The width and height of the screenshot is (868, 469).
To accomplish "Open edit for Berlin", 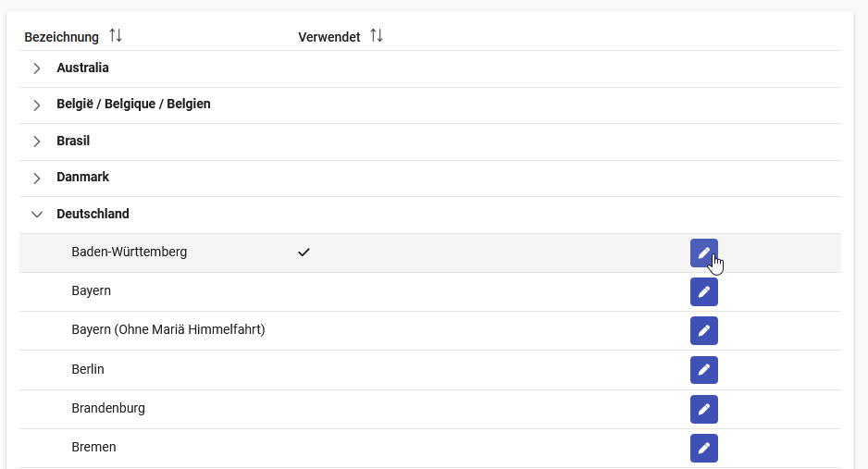I will point(703,370).
